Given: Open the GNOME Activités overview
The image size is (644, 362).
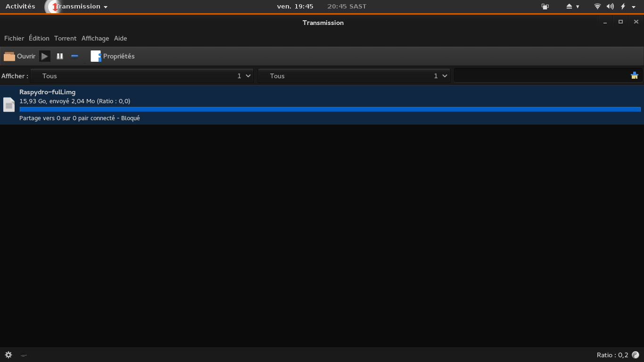Looking at the screenshot, I should coord(20,7).
